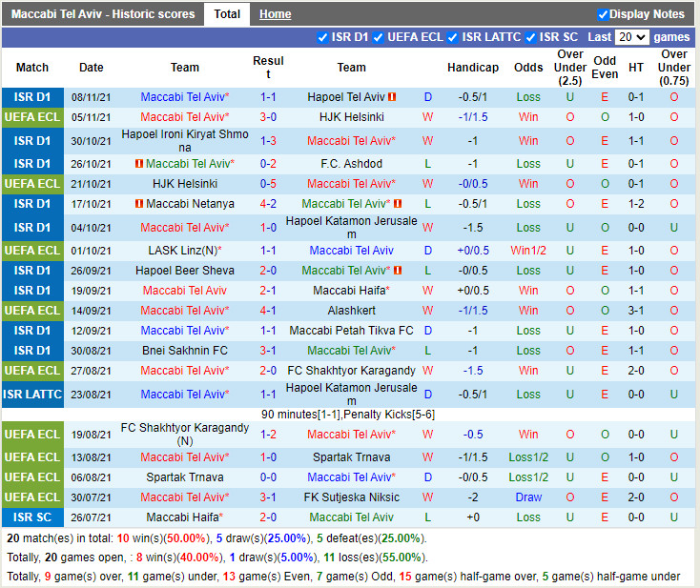Click the ISR SC league badge in last row
The height and width of the screenshot is (588, 700).
[32, 517]
